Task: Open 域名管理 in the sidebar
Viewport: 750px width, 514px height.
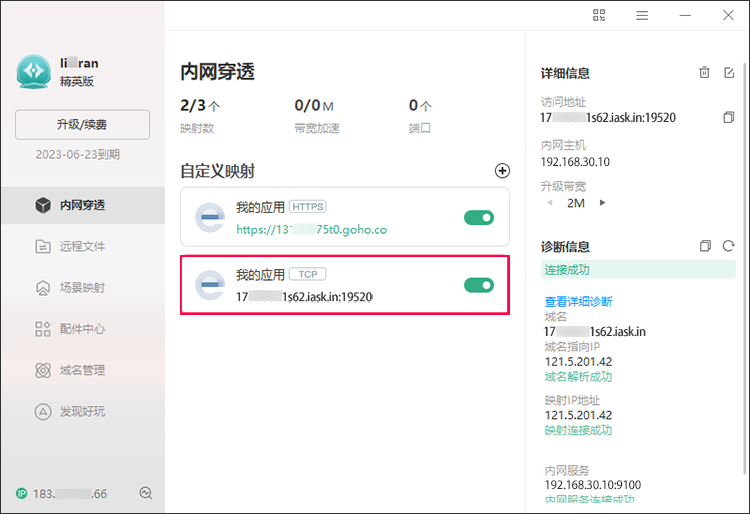Action: [83, 370]
